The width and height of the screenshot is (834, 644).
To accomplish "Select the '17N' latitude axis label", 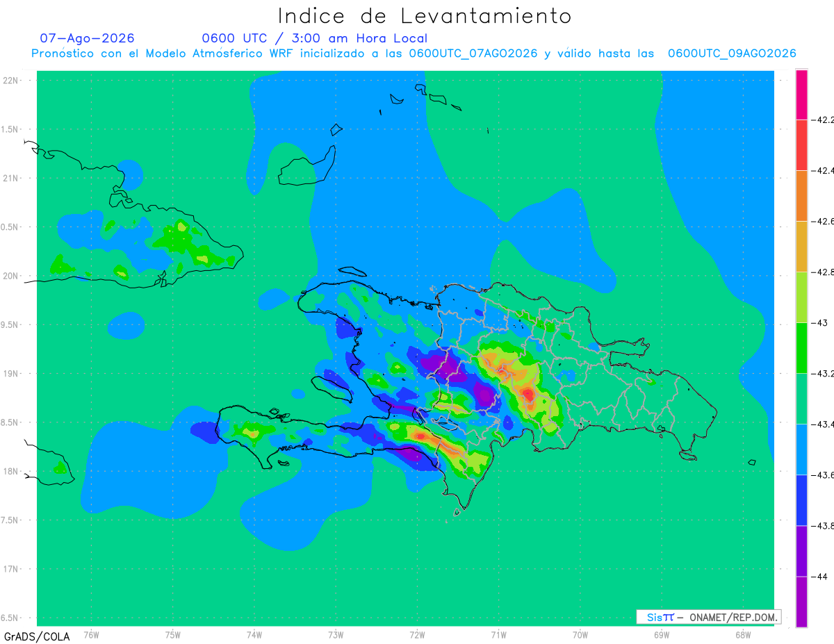I will [x=11, y=569].
